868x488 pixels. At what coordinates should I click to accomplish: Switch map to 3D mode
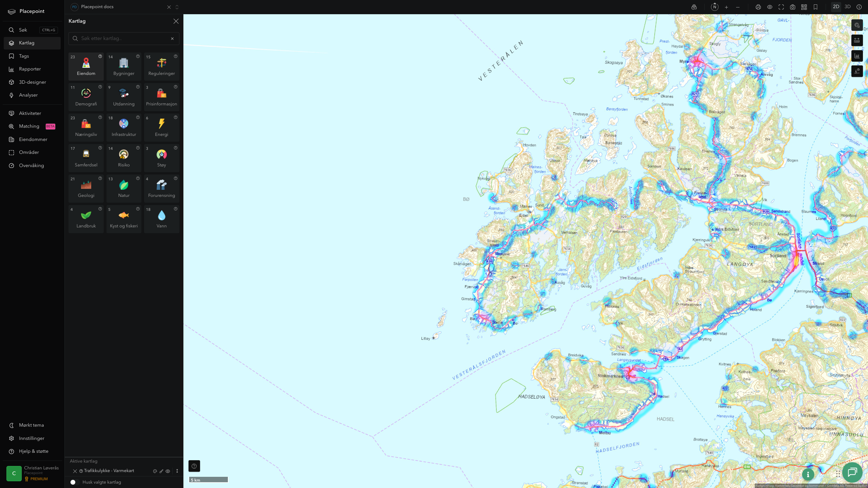click(x=847, y=7)
